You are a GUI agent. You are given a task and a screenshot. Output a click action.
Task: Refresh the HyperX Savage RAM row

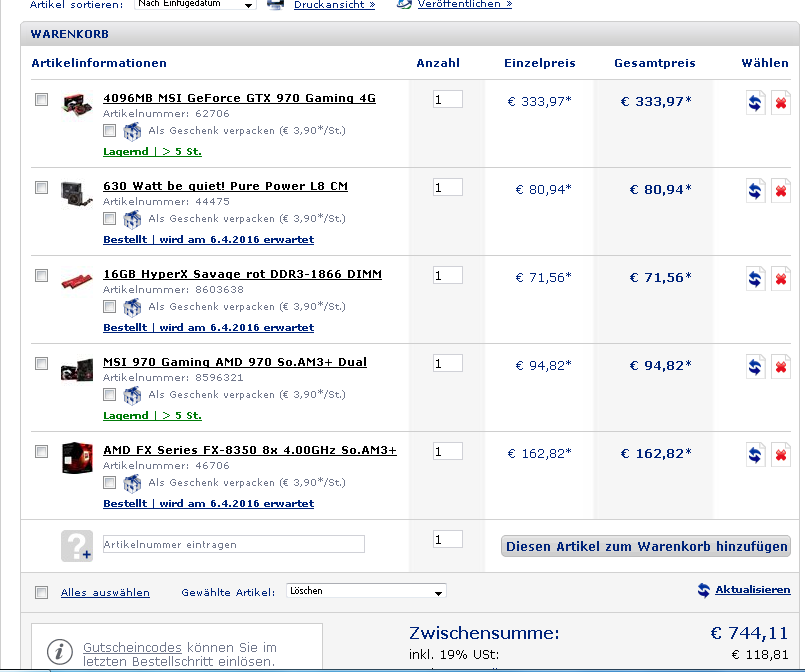[x=755, y=279]
